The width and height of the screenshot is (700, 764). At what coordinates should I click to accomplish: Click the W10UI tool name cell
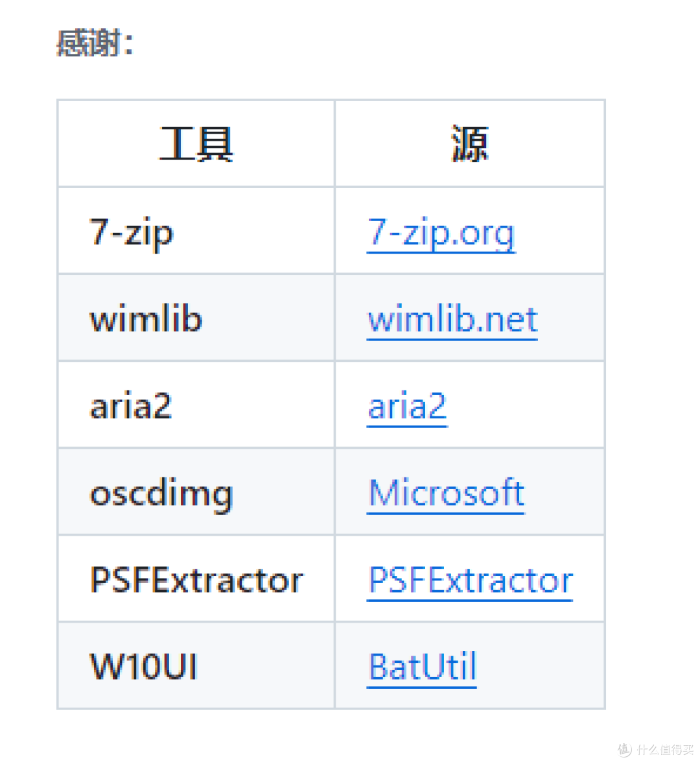point(142,665)
